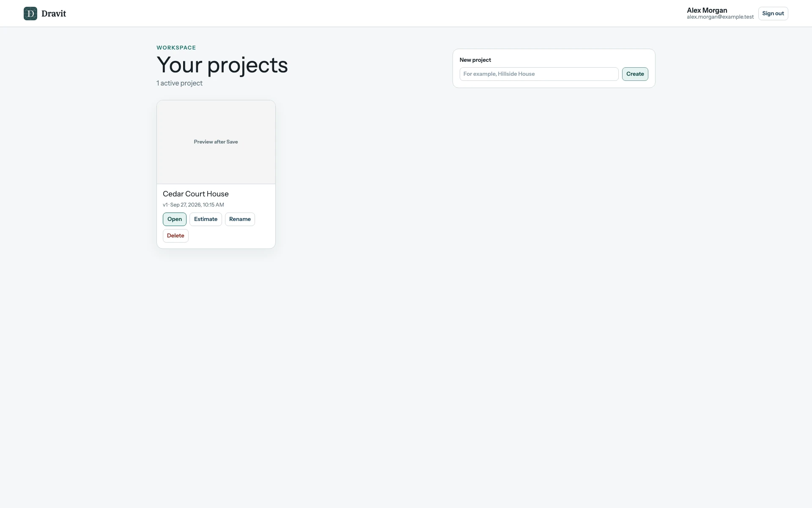Create the new project
Viewport: 812px width, 508px height.
point(635,74)
